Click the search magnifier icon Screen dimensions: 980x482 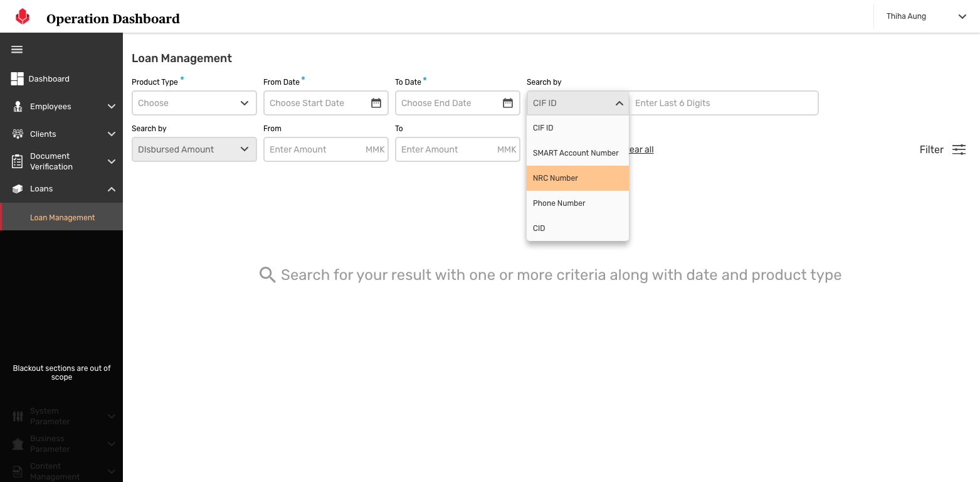click(x=268, y=275)
